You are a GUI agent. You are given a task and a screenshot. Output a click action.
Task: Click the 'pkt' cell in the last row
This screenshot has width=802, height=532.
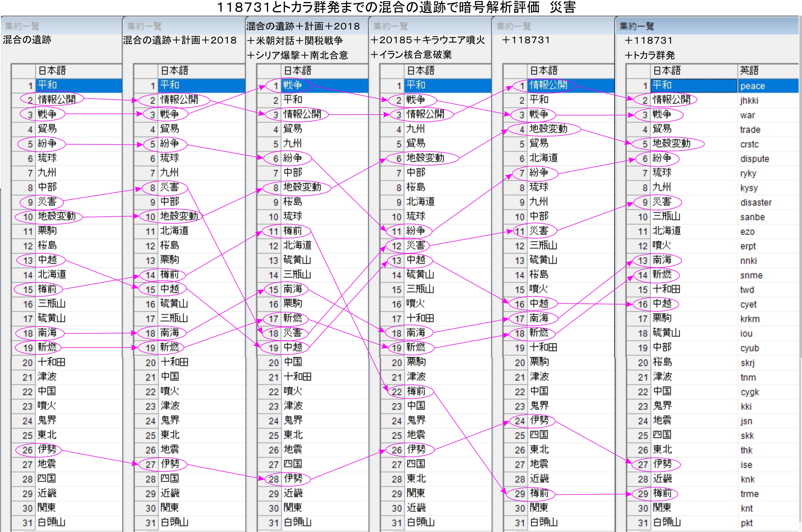point(747,523)
